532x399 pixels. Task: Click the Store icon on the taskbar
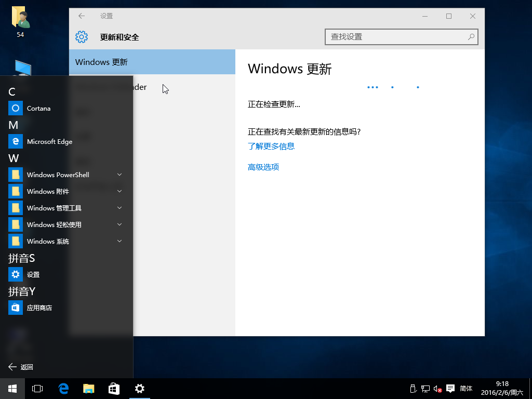114,389
